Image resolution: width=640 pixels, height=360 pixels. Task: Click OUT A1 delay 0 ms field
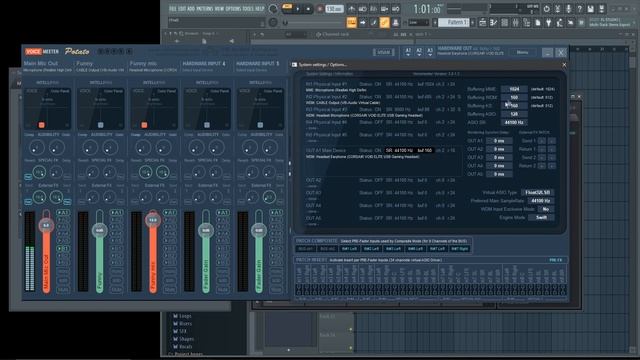click(499, 140)
